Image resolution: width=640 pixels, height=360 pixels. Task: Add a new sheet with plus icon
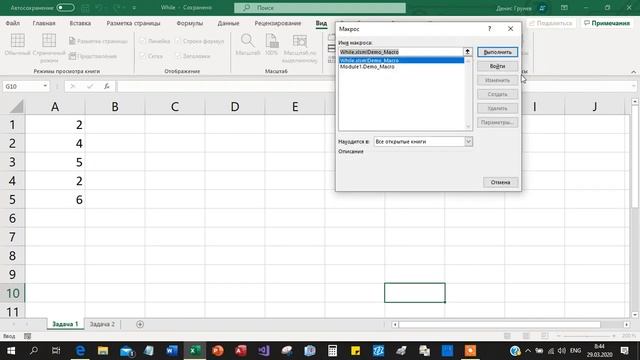(140, 324)
